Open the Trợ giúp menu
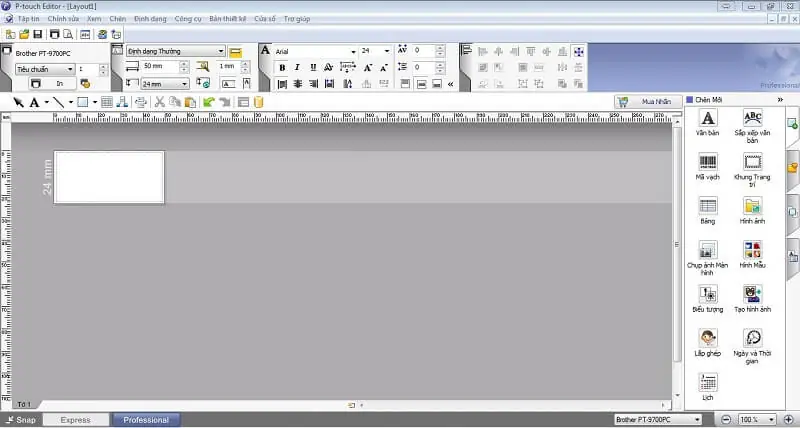The height and width of the screenshot is (428, 800). coord(297,19)
